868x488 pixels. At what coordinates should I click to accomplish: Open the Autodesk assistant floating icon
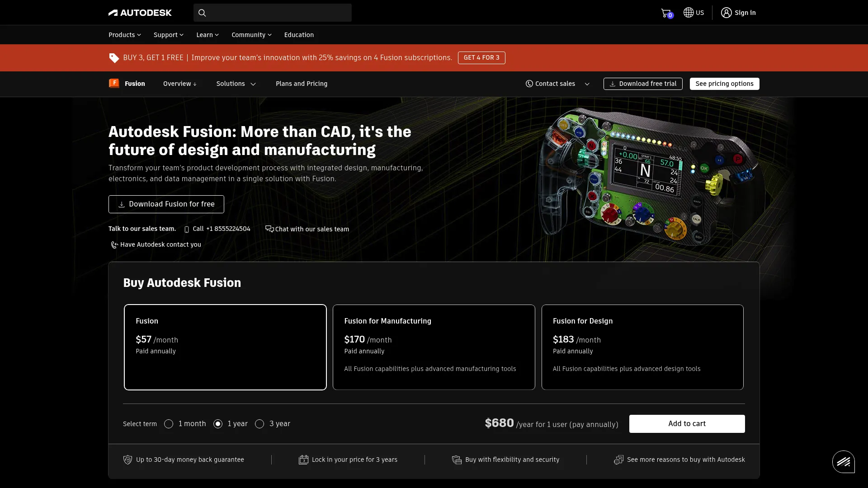pos(843,462)
